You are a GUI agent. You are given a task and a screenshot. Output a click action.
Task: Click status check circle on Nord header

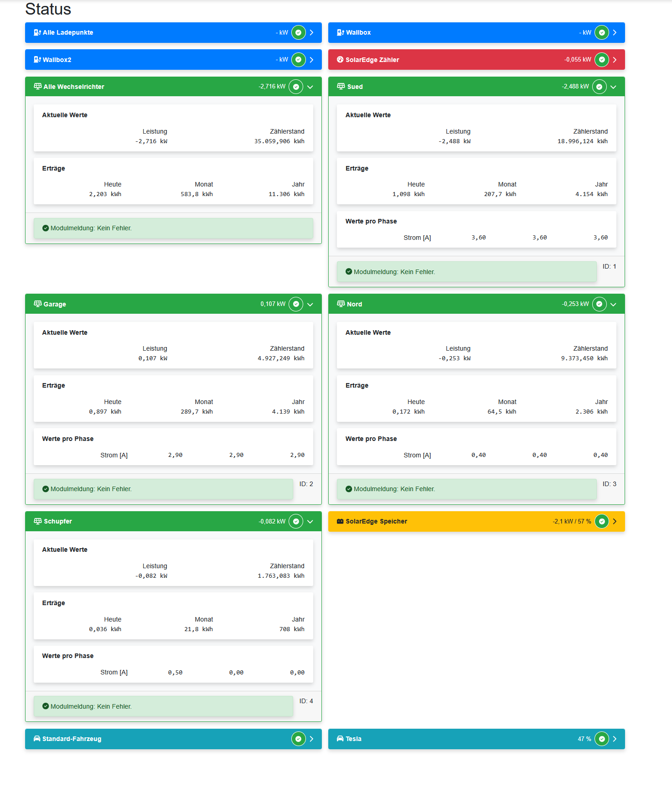coord(600,304)
